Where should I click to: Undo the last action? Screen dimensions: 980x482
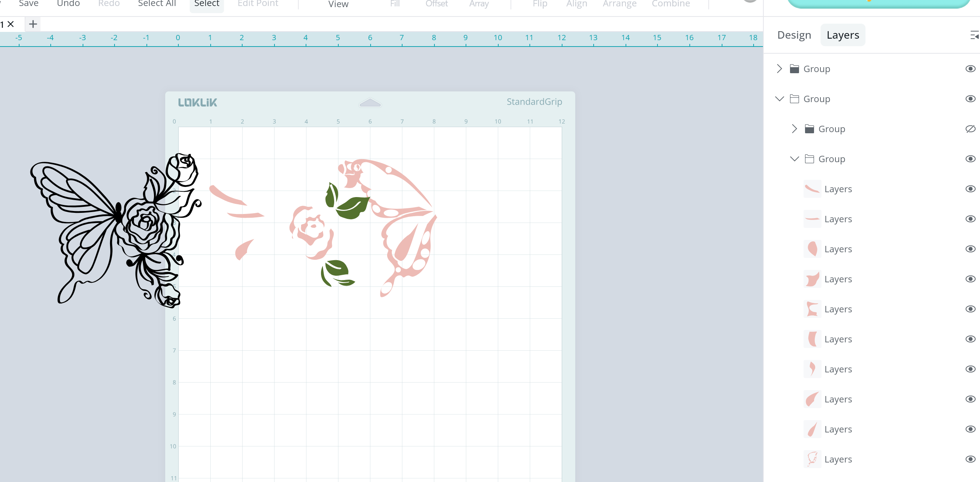(x=68, y=4)
